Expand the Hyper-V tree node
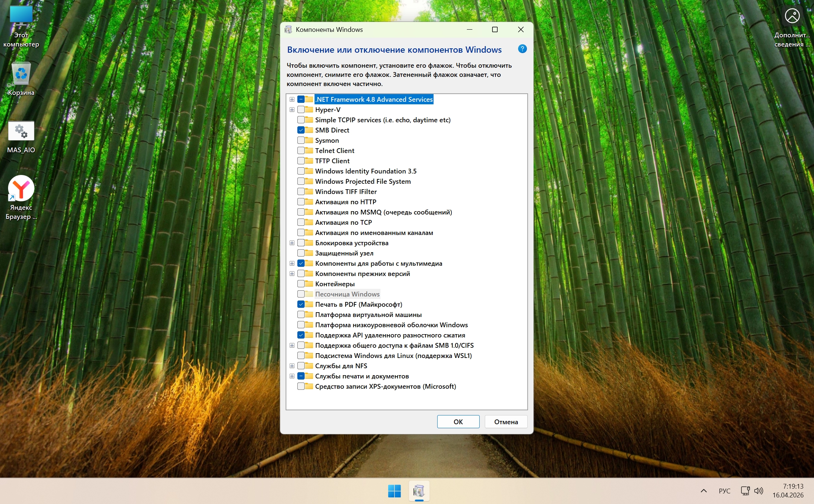 [292, 109]
